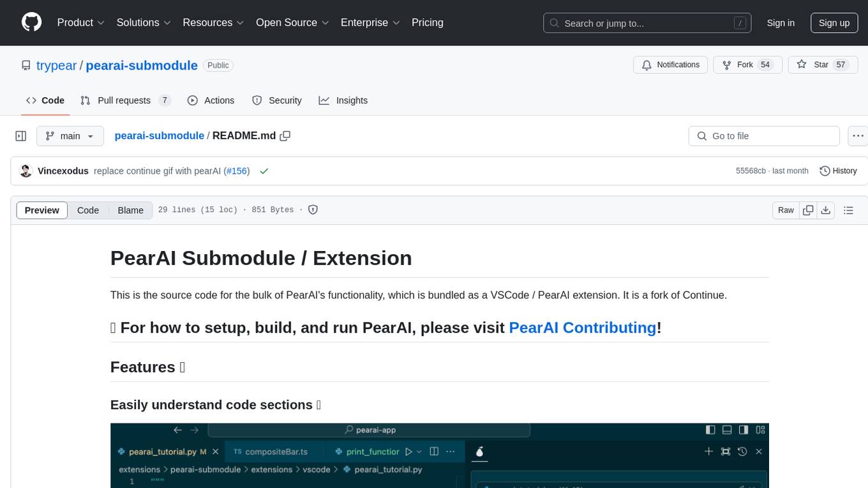Click the Notifications bell button
The width and height of the screenshot is (868, 488).
point(671,65)
